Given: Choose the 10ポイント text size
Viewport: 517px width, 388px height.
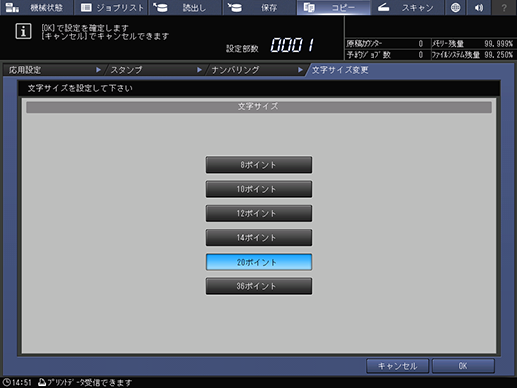Looking at the screenshot, I should point(259,189).
